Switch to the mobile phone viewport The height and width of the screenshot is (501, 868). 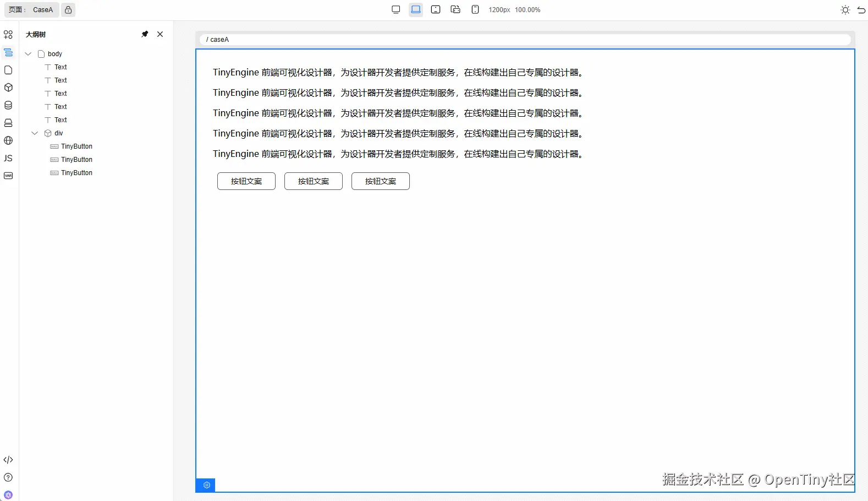475,9
